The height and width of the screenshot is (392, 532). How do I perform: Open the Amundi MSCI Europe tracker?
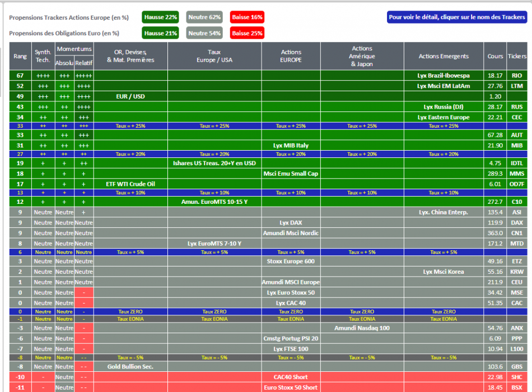point(291,282)
